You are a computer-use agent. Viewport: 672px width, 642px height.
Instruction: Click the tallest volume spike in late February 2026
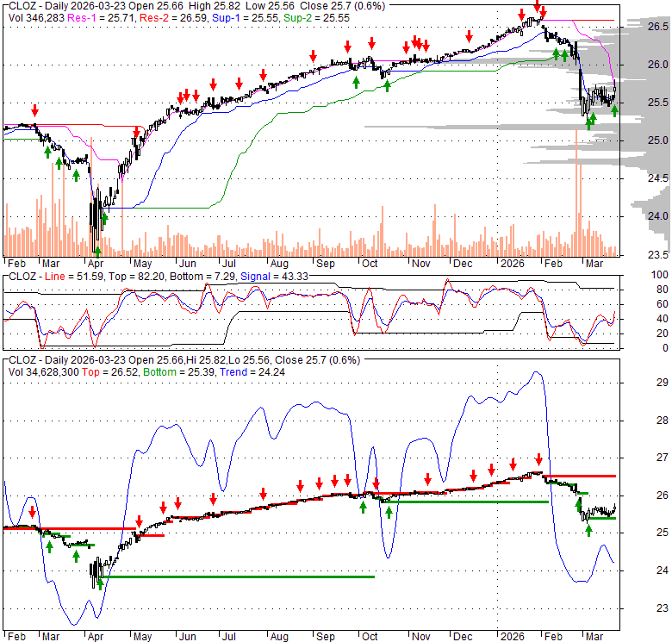point(576,192)
